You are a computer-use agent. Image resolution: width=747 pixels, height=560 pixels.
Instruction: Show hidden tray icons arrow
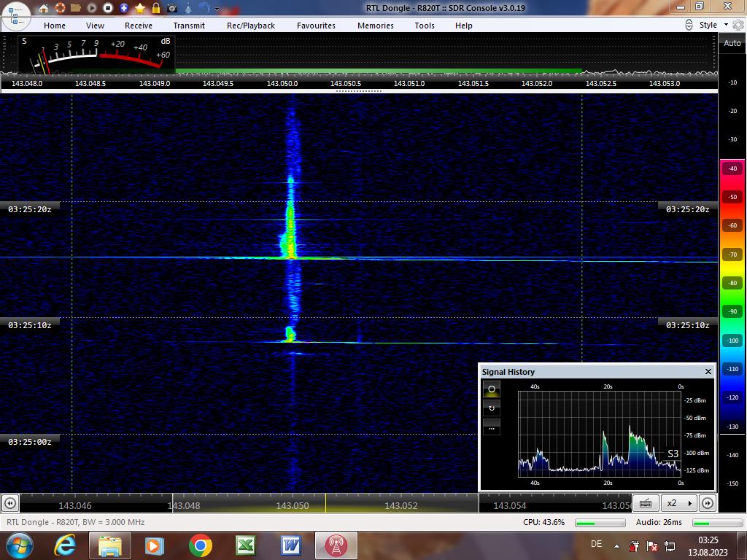(616, 545)
